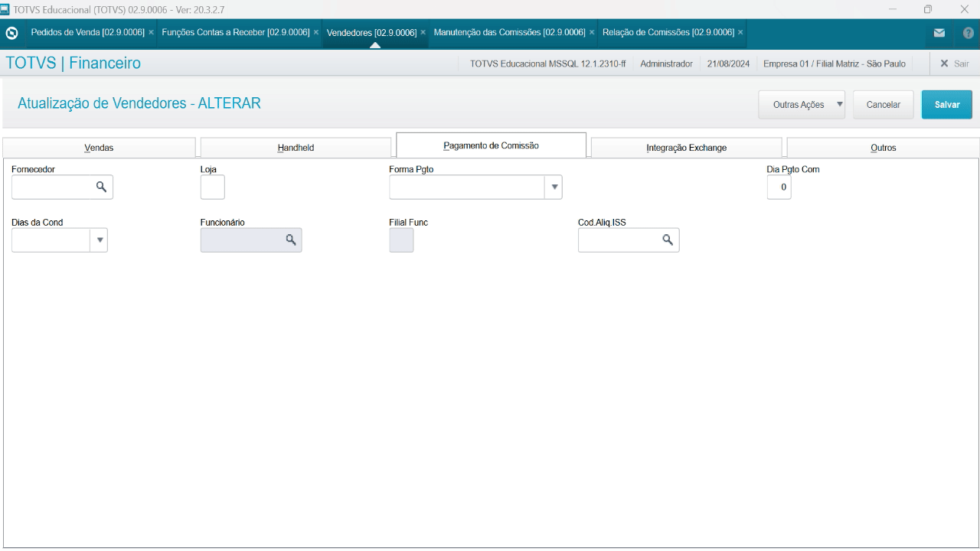This screenshot has height=551, width=980.
Task: Click the Fornecedor search magnifier icon
Action: pyautogui.click(x=101, y=187)
